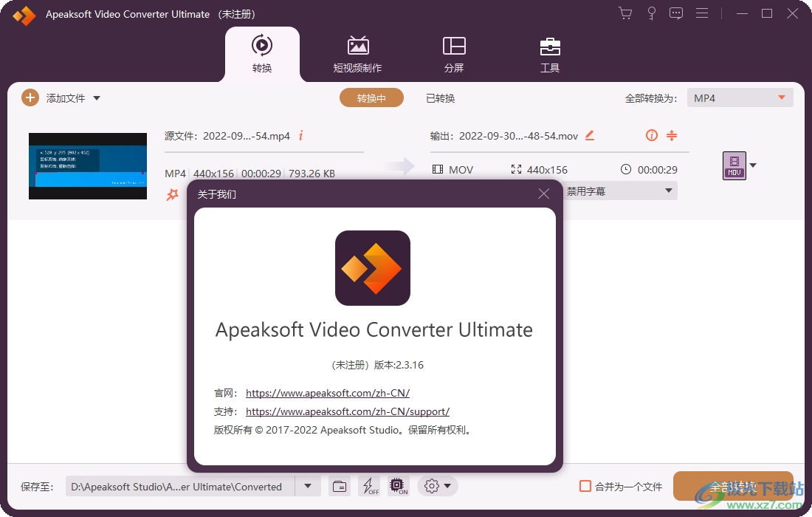Click the output duration clock icon
Screen dimensions: 812x517
point(626,169)
